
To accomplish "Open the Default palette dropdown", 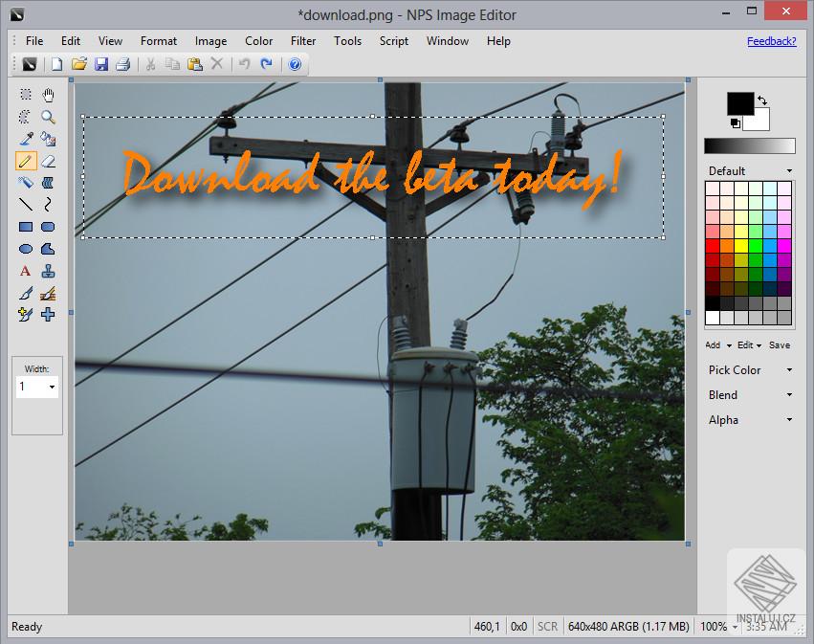I will tap(749, 169).
